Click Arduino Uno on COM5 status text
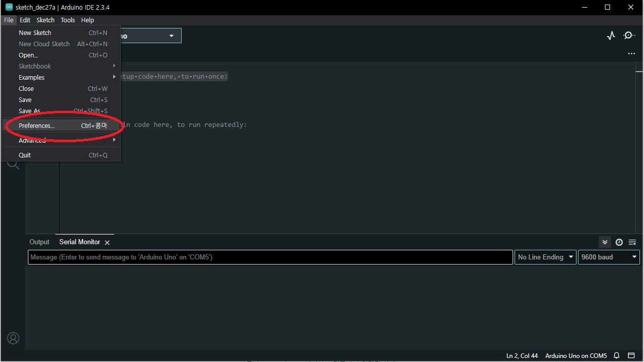The width and height of the screenshot is (644, 362). 576,355
